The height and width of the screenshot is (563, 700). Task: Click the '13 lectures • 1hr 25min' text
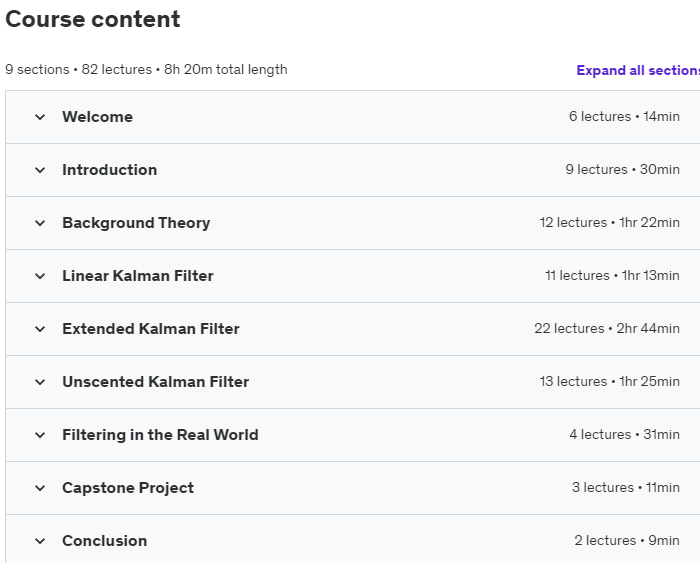click(x=610, y=381)
